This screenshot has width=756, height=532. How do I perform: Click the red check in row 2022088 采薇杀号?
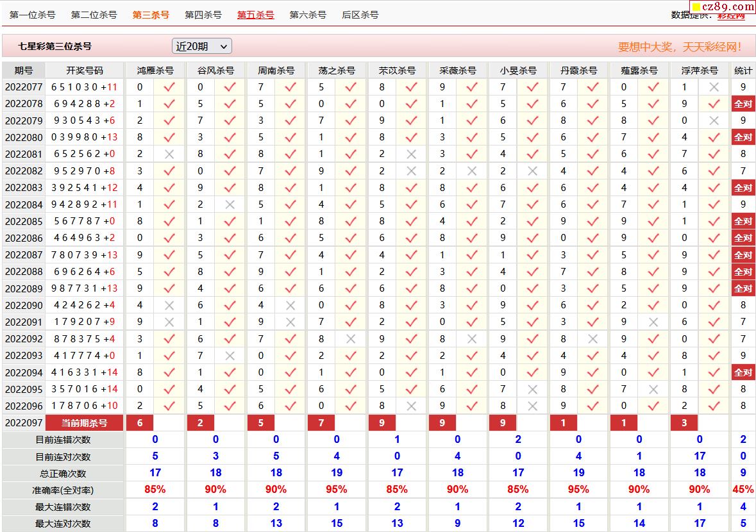point(472,271)
